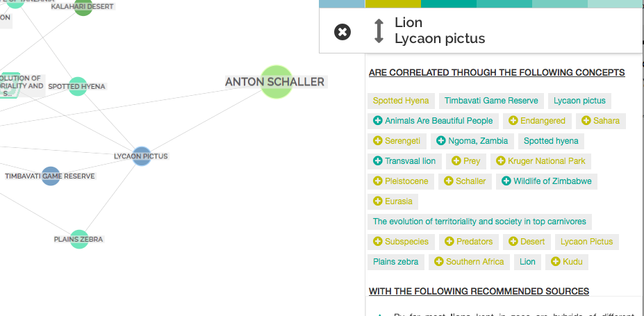This screenshot has height=316, width=644.
Task: Open the Timbavati Game Reserve tag
Action: pos(491,101)
